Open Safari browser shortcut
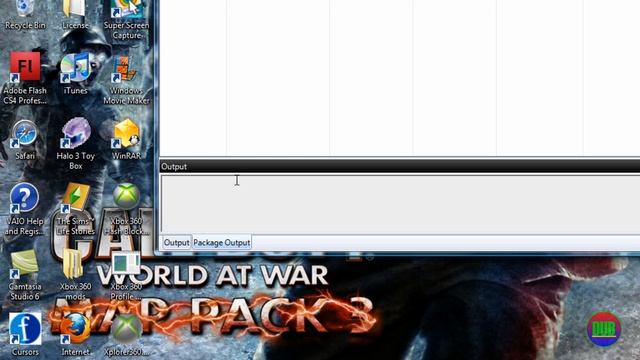 25,140
